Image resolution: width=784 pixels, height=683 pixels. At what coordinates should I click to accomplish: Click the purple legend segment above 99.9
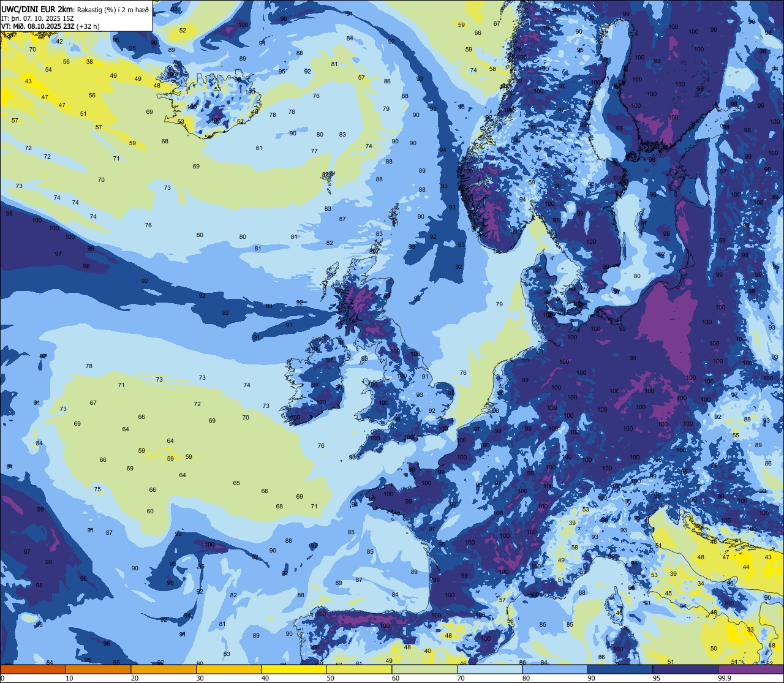point(750,670)
